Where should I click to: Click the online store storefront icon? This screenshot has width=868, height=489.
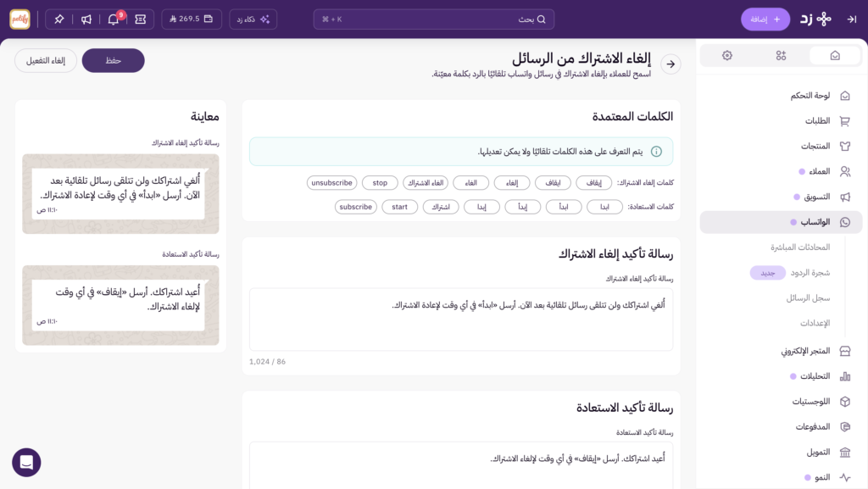[x=845, y=351]
